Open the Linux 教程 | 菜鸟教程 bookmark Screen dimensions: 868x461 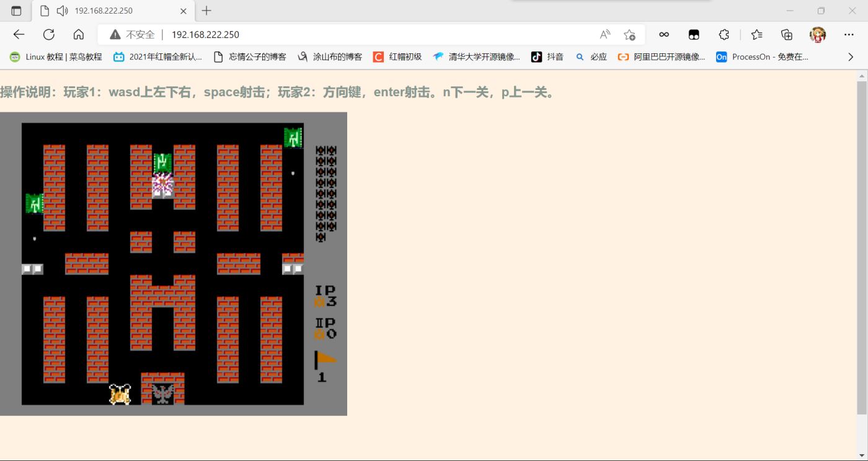tap(56, 57)
